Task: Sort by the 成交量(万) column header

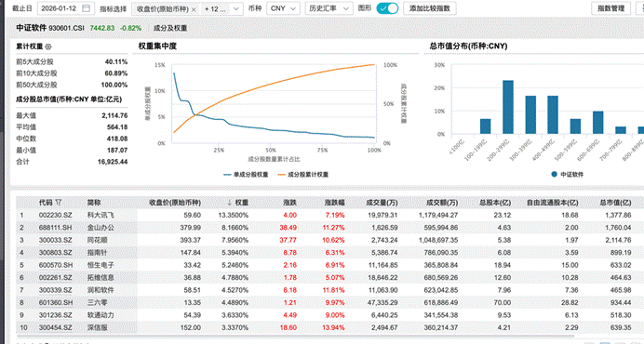Action: click(382, 203)
